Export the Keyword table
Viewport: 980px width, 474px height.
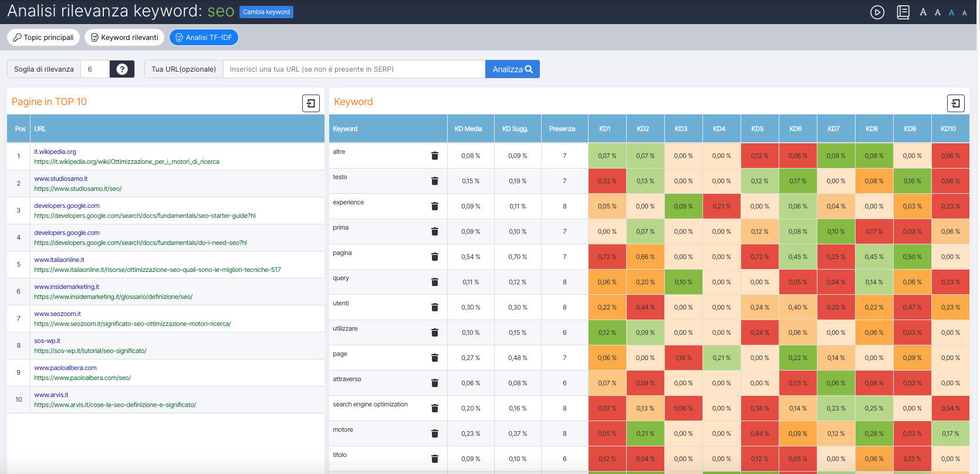[956, 103]
